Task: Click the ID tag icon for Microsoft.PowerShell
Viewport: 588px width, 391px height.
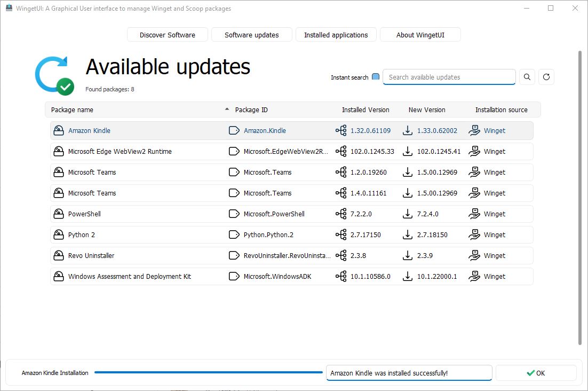Action: coord(234,214)
